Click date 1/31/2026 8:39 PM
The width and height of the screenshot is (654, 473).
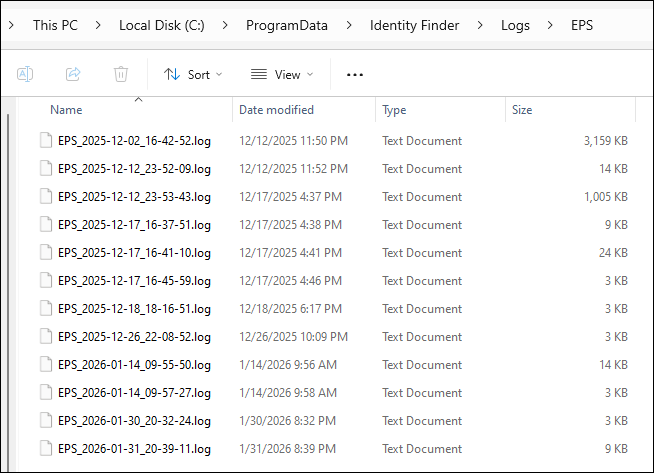tap(287, 449)
